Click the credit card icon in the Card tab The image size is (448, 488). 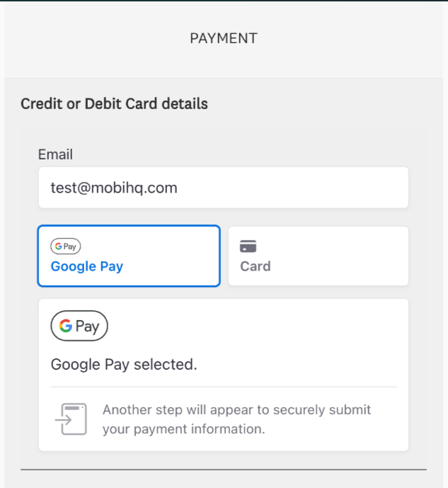pos(248,246)
